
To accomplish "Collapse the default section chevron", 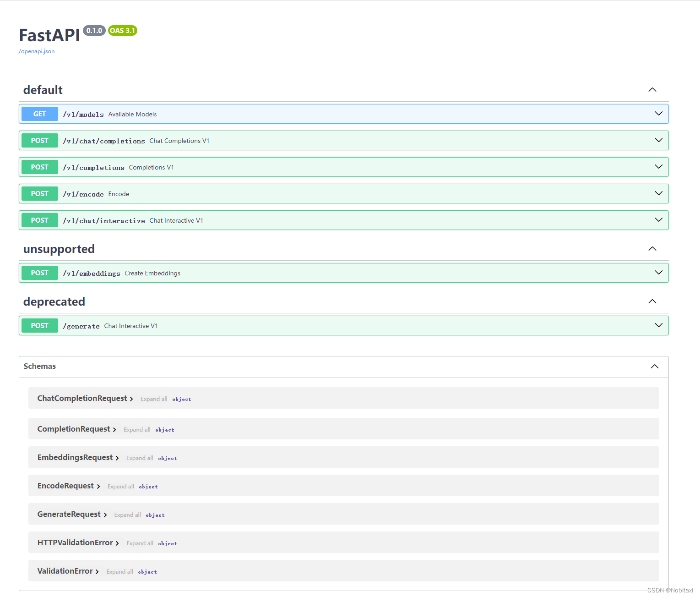I will pos(652,90).
